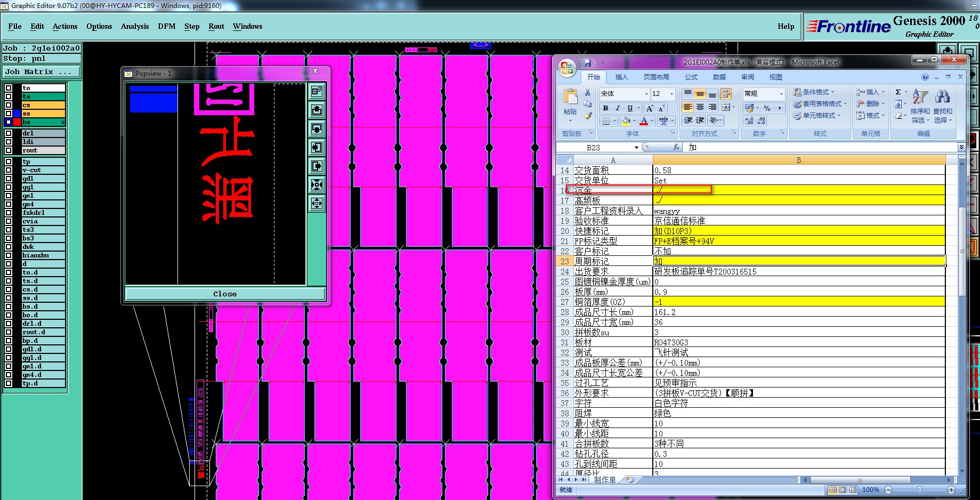Click the AutoSum sigma icon
The width and height of the screenshot is (980, 500).
898,92
